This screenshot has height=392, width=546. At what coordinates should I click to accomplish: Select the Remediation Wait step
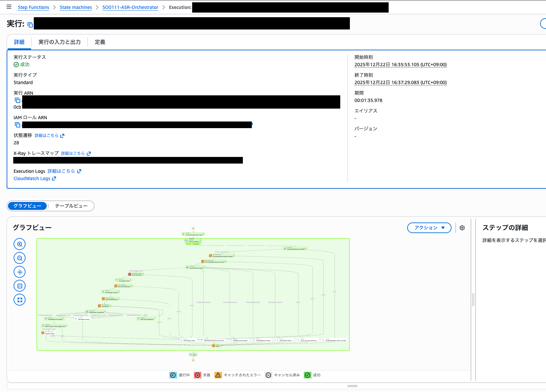[x=123, y=280]
